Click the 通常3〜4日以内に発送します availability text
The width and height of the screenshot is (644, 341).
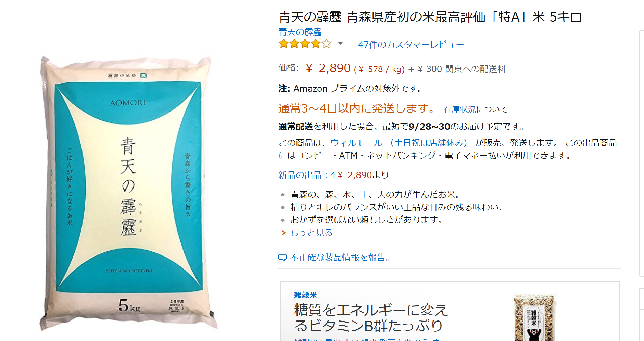357,108
